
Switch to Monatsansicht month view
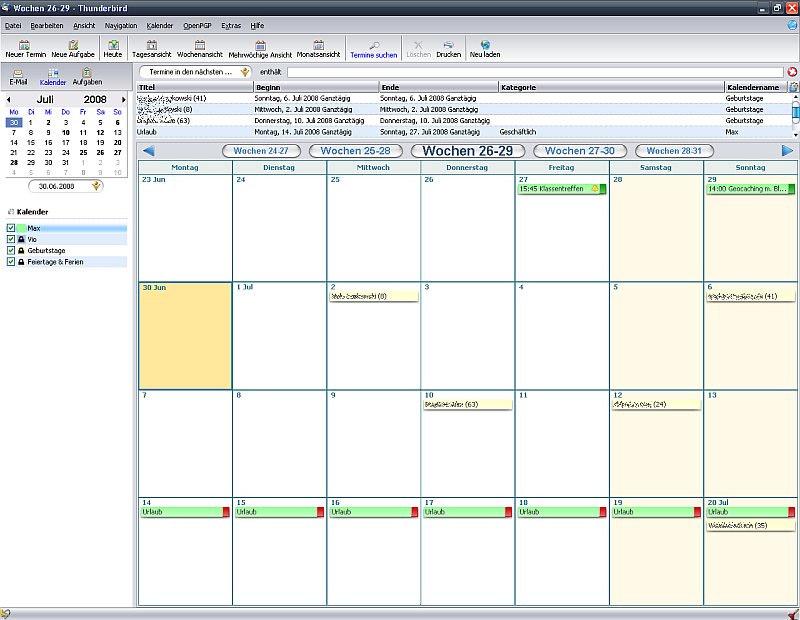(320, 47)
